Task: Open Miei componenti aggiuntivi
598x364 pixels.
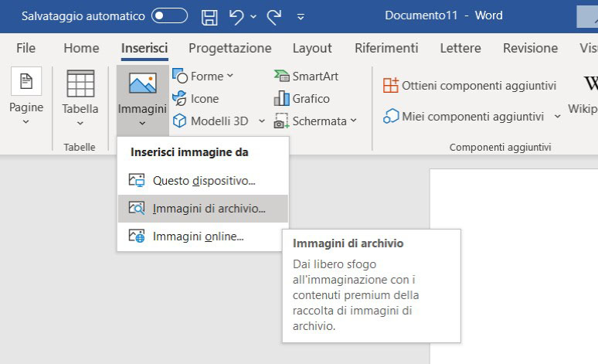Action: pos(472,117)
